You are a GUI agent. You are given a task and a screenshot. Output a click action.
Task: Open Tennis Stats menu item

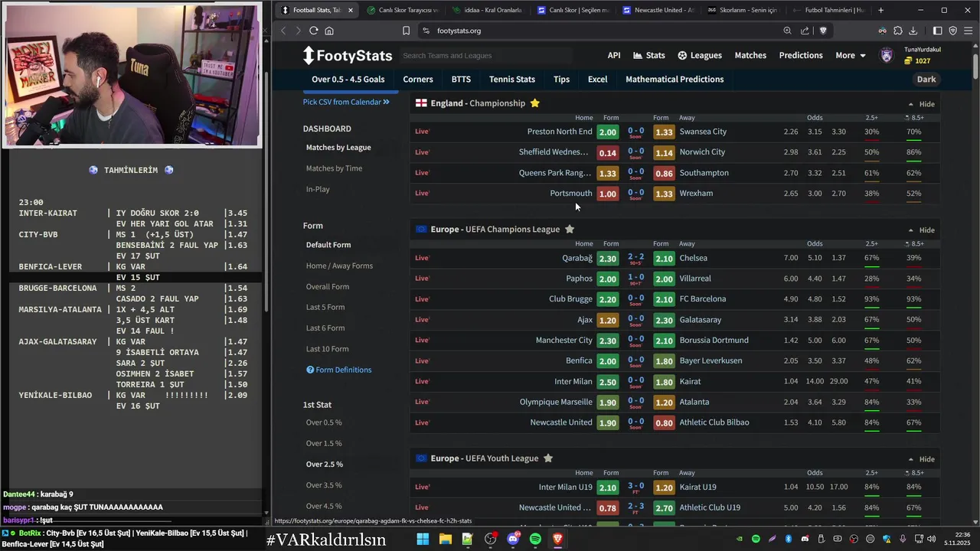[x=512, y=80]
